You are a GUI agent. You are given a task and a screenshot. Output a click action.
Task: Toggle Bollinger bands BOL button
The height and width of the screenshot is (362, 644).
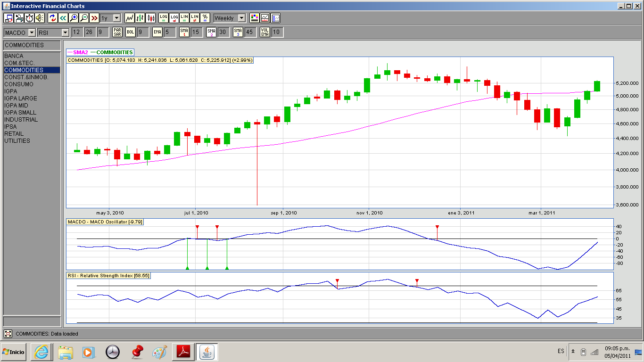130,32
